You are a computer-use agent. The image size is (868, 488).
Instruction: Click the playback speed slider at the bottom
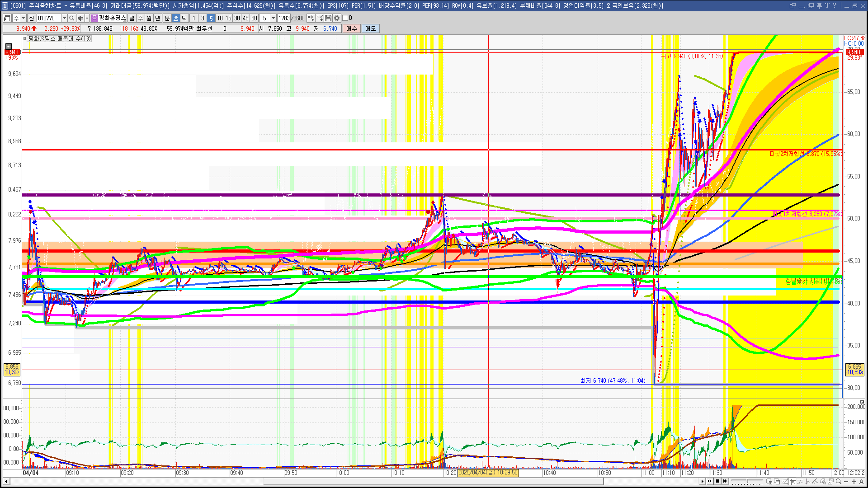tap(747, 481)
